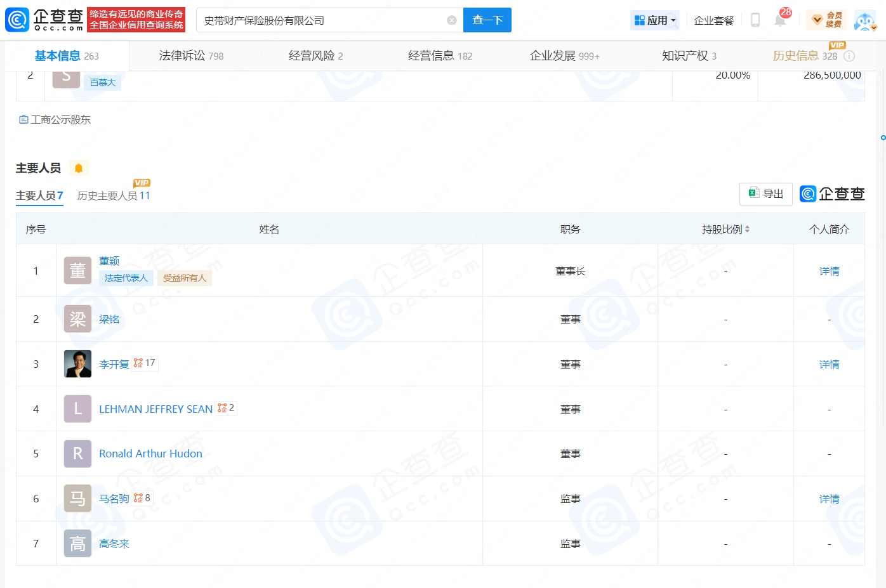Export the personnel list with 导出

[765, 194]
